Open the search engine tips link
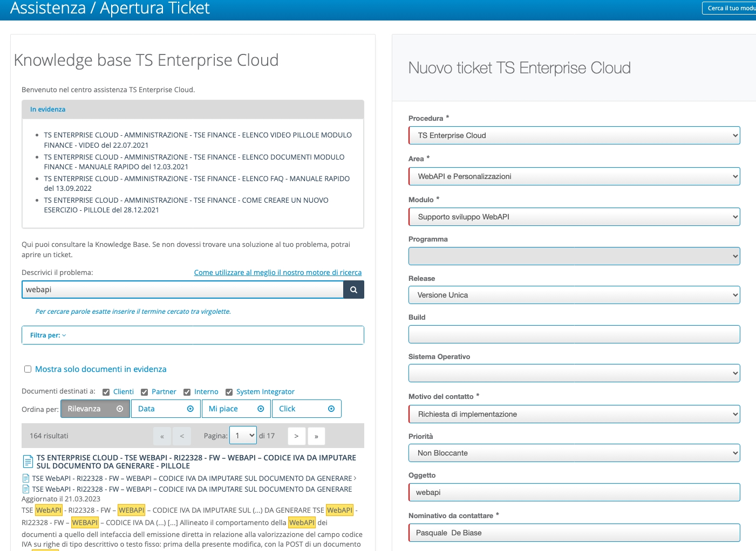The height and width of the screenshot is (551, 756). (x=277, y=273)
